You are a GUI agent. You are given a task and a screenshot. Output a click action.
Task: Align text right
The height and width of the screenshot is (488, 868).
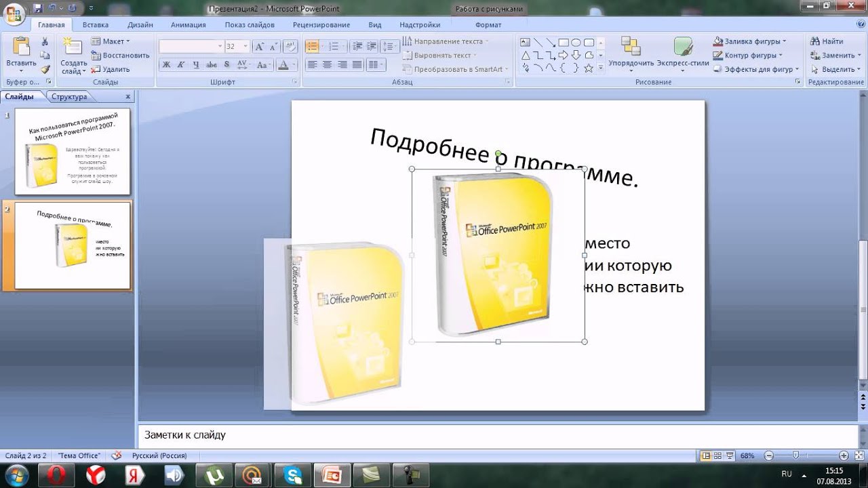(342, 65)
